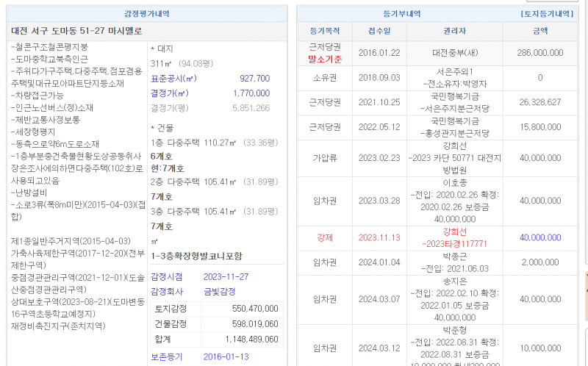Viewport: 588px width, 366px height.
Task: Click the address 대전 서구 도마동 51-27 title
Action: tap(75, 31)
